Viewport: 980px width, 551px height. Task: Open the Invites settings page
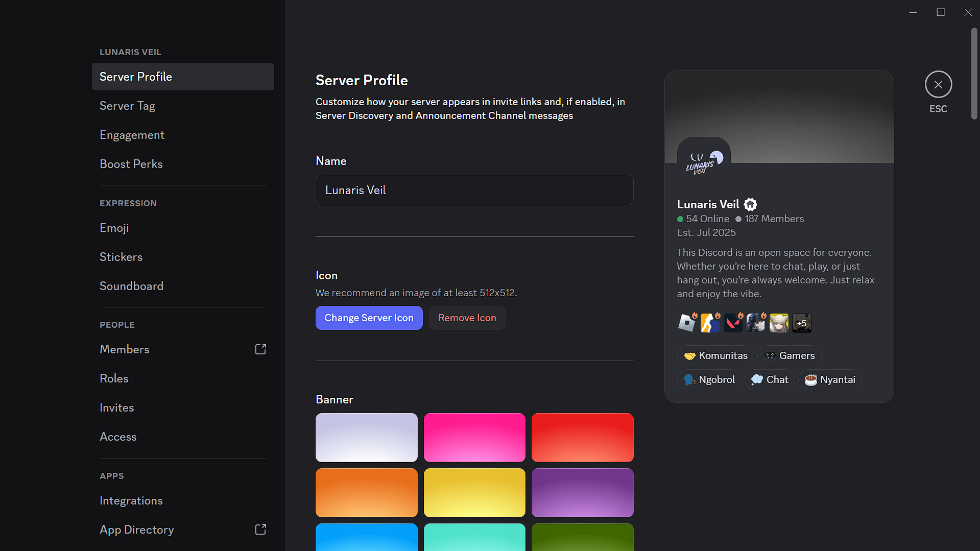(x=183, y=408)
